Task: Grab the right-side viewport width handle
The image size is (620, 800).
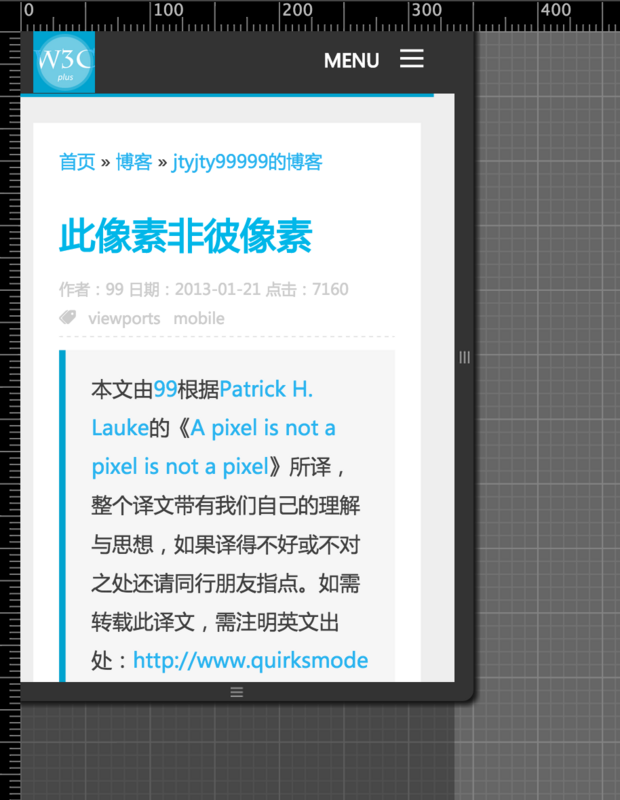Action: pos(464,357)
